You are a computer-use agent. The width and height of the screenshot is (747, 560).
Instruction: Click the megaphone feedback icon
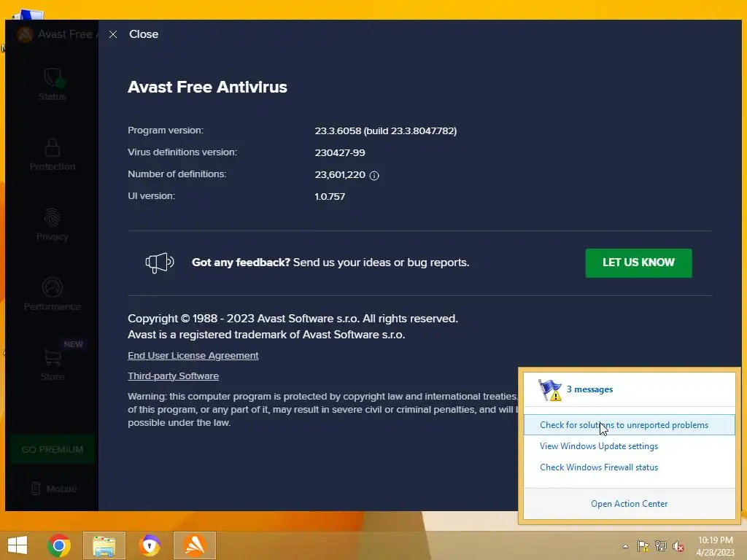160,262
